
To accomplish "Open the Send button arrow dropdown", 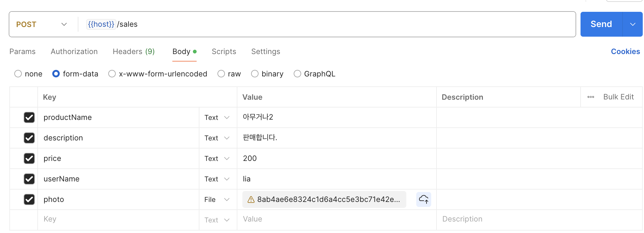I will coord(633,24).
